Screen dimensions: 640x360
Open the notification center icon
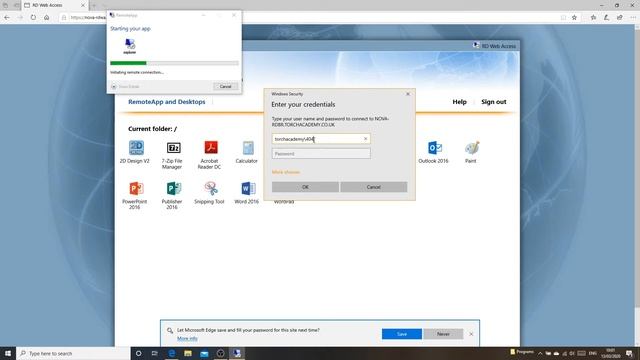click(x=629, y=353)
